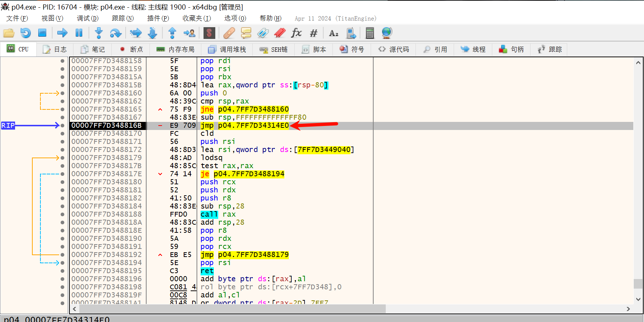Toggle breakpoint dot at address 00007FF7D3488188
644x322 pixels.
(x=62, y=214)
